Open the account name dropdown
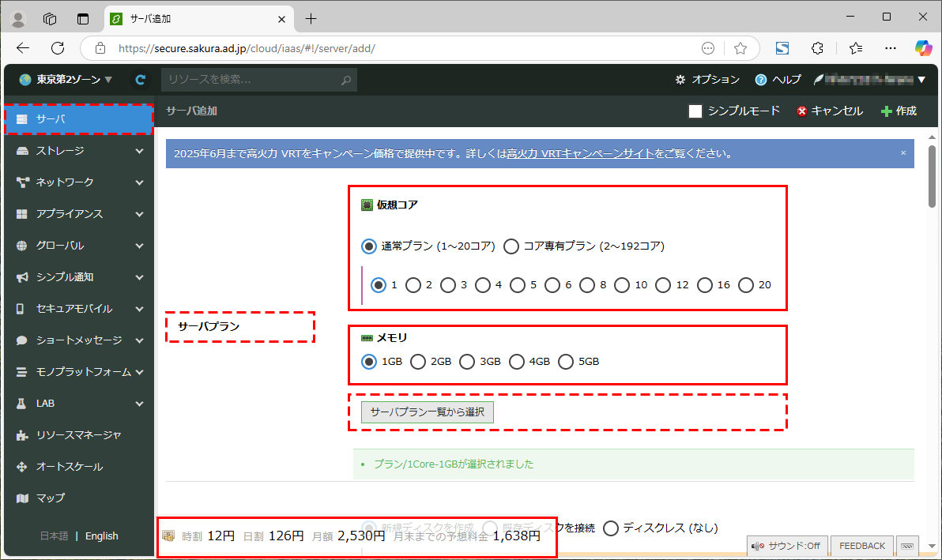This screenshot has height=560, width=942. 870,79
